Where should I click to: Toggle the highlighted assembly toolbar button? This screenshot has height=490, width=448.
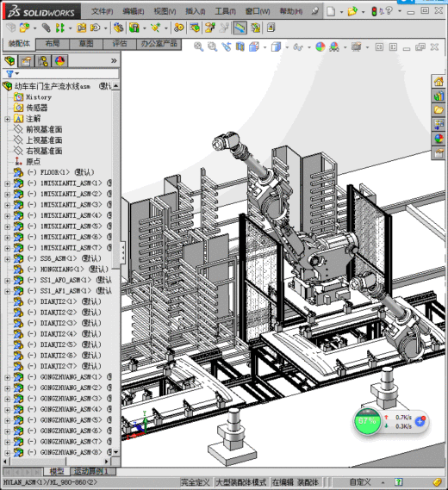click(240, 28)
